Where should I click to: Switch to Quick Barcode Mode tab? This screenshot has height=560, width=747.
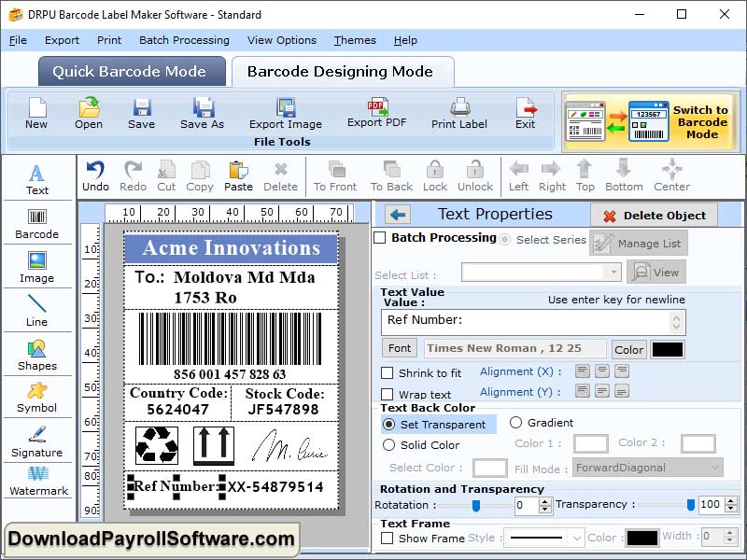point(131,71)
